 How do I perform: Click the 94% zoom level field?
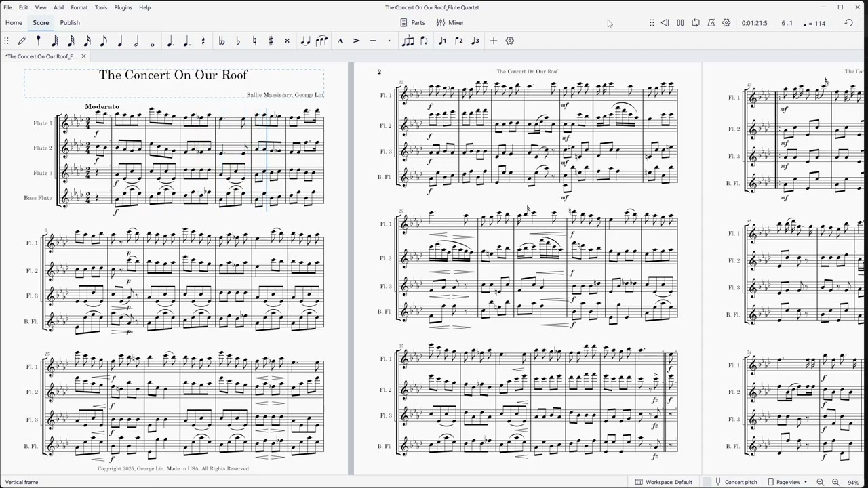tap(853, 482)
